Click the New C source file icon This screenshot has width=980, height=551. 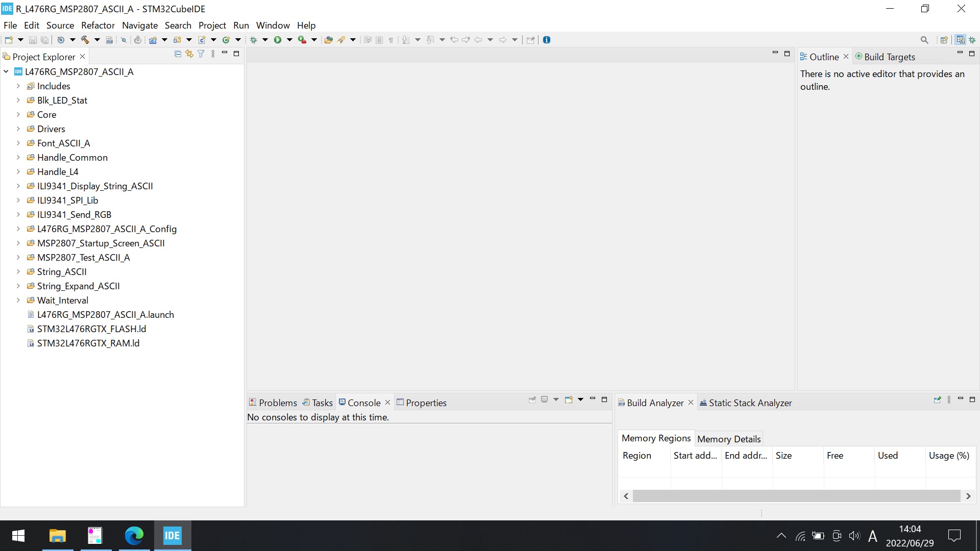pyautogui.click(x=202, y=40)
